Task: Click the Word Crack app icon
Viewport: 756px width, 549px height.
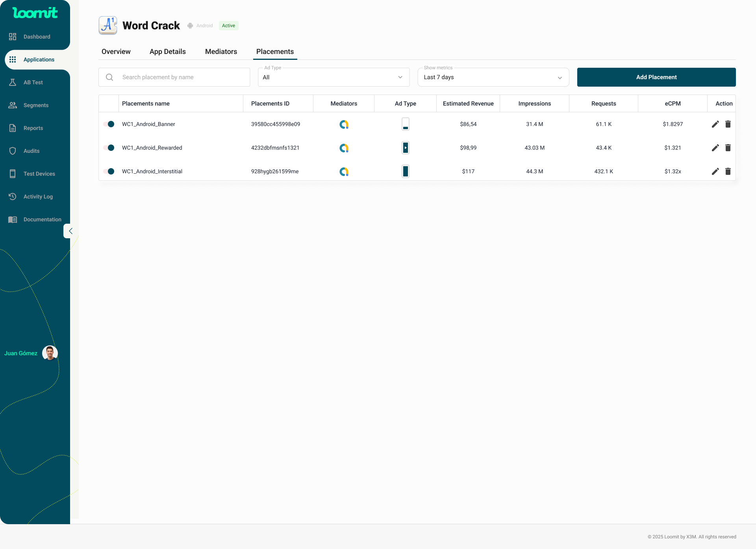Action: coord(108,25)
